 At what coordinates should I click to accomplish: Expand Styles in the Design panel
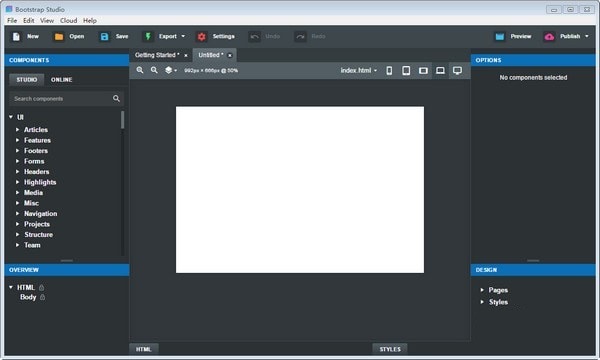tap(482, 302)
